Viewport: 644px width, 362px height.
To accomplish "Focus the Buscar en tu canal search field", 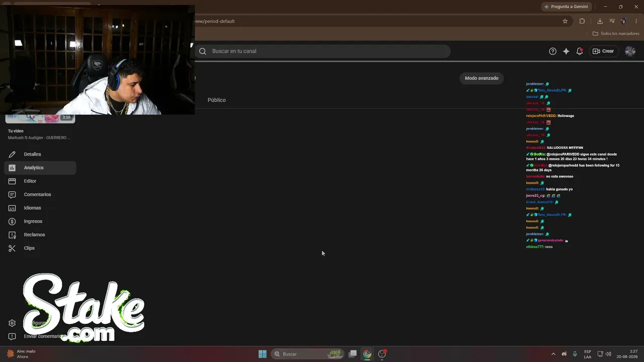I will (323, 51).
